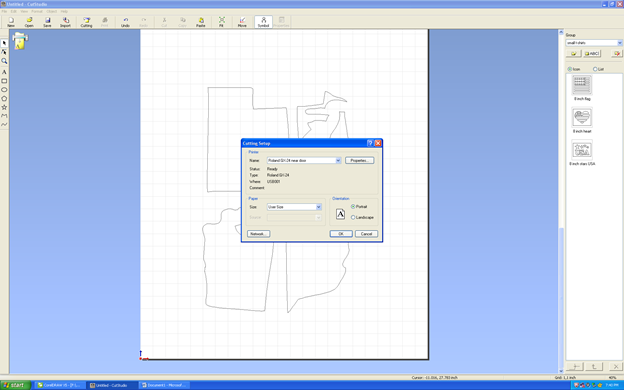Screen dimensions: 624x390
Task: Switch to Document1 Microsoft Word taskbar item
Action: [164, 385]
